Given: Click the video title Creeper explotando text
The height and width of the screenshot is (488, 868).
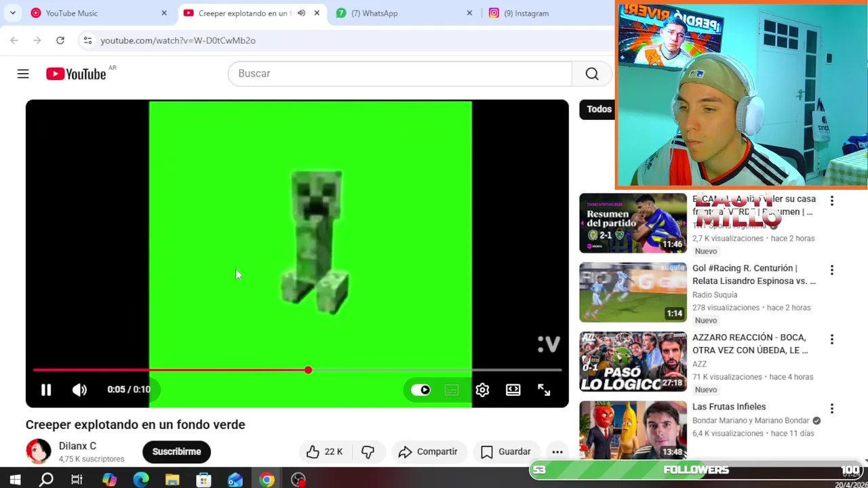Looking at the screenshot, I should (x=136, y=424).
